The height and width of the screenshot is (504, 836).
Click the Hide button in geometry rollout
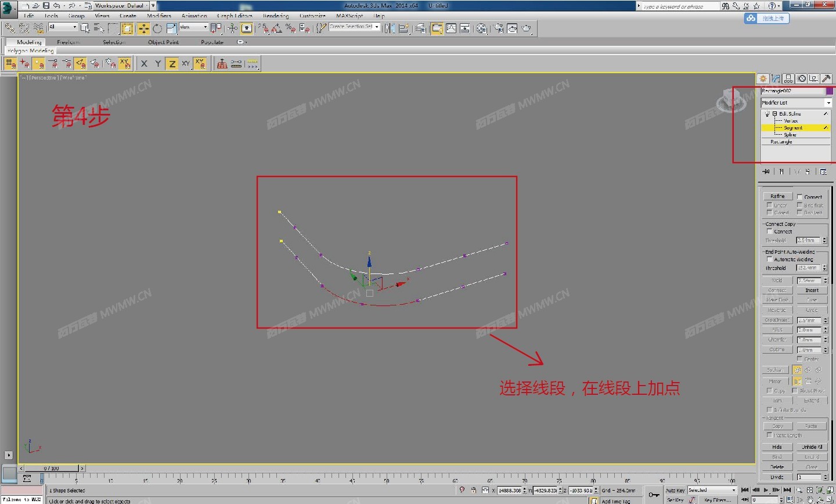[x=777, y=447]
